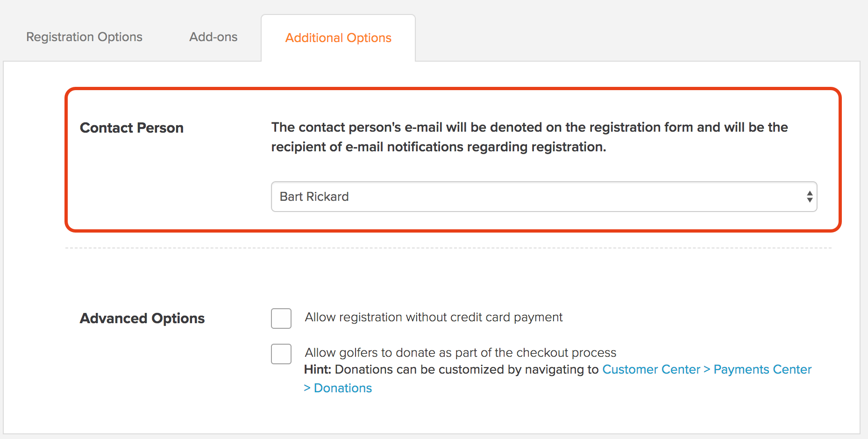
Task: Click the Bart Rickard selected name
Action: pos(314,197)
